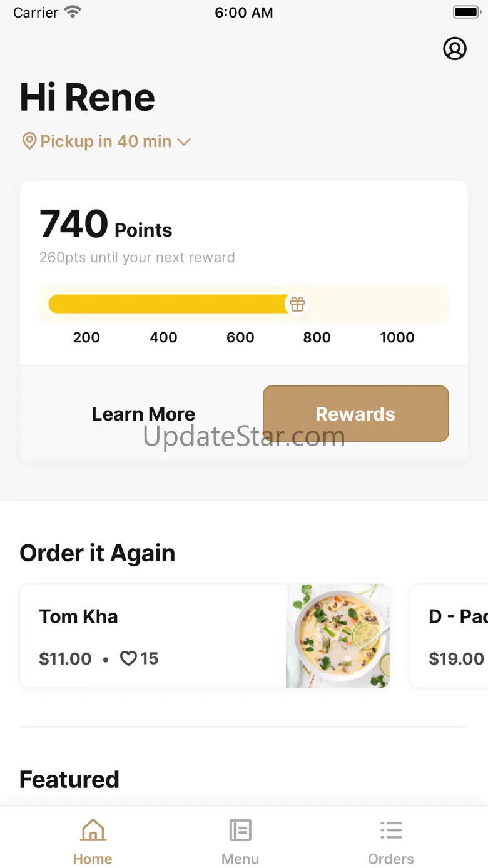Click the yellow points progress bar

(x=168, y=304)
